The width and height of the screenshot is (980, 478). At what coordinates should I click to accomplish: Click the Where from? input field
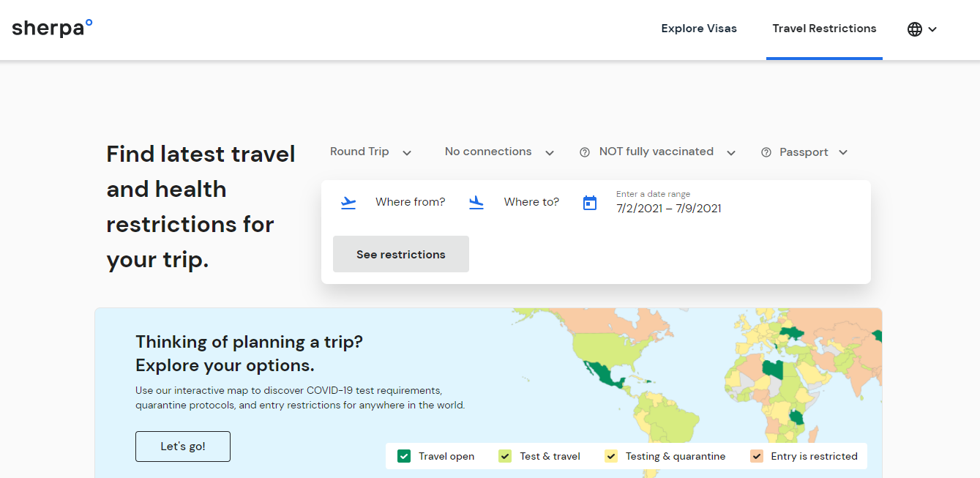[x=410, y=202]
